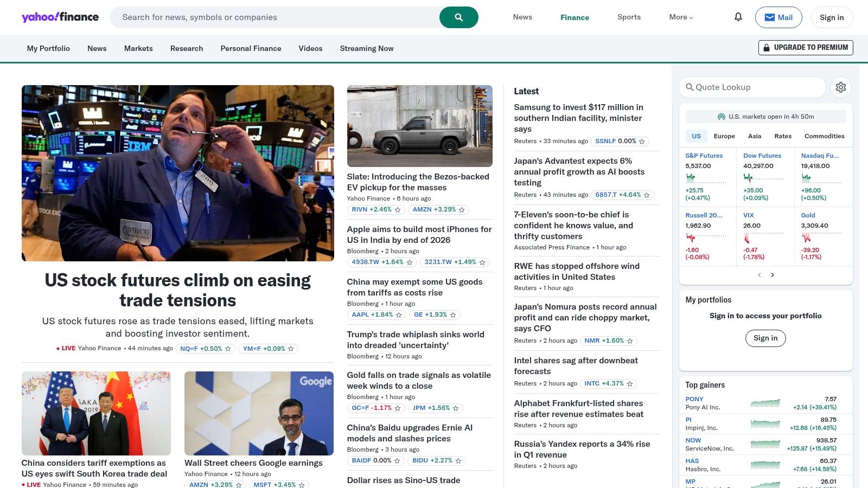The image size is (868, 488).
Task: Switch to the Commodities tab
Action: (824, 136)
